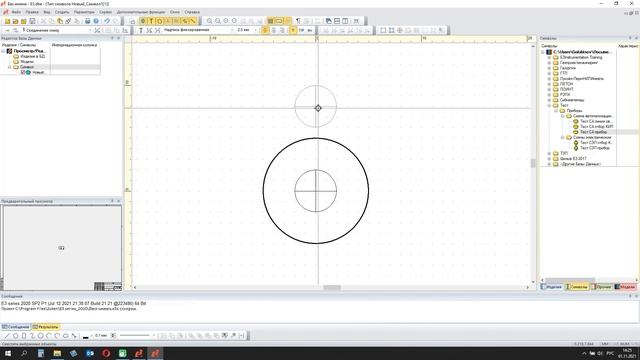Switch to the 'Модели' tab in the right panel
This screenshot has width=640, height=360.
click(626, 287)
